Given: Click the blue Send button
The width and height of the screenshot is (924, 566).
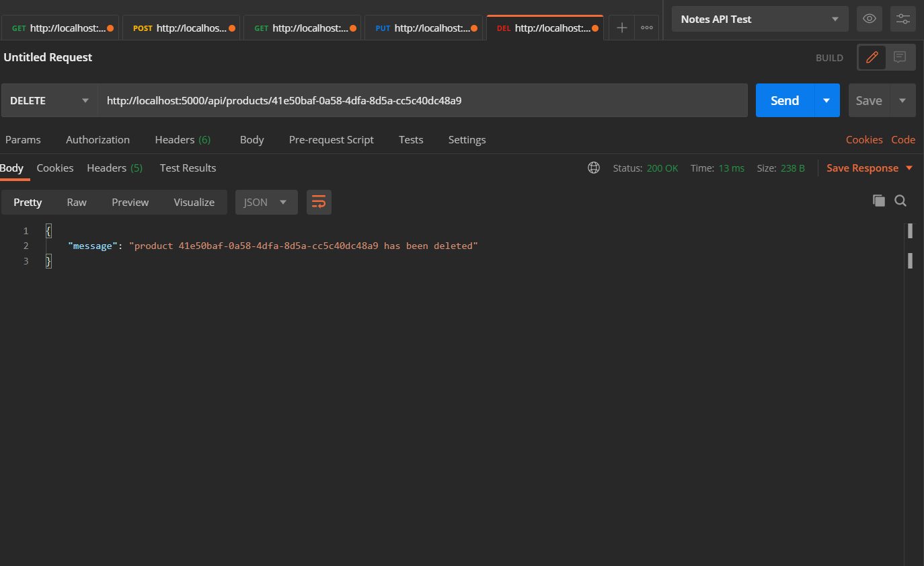Looking at the screenshot, I should click(x=785, y=100).
